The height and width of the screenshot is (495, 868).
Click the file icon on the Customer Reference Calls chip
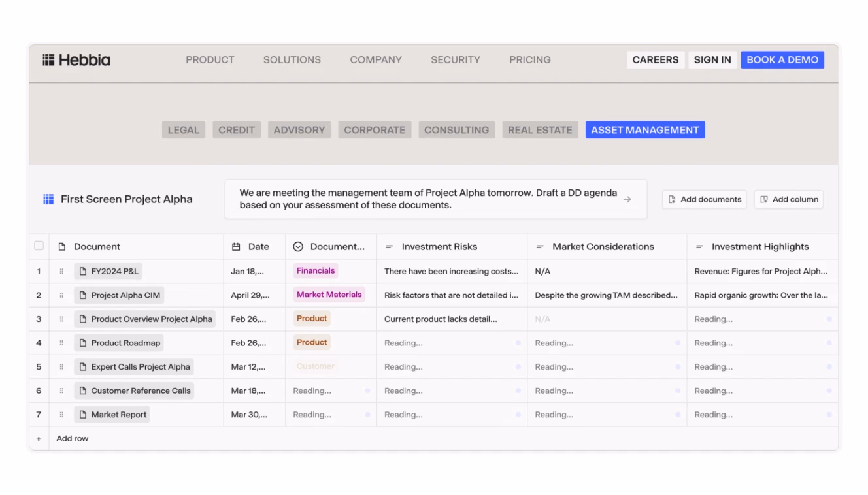pos(83,391)
